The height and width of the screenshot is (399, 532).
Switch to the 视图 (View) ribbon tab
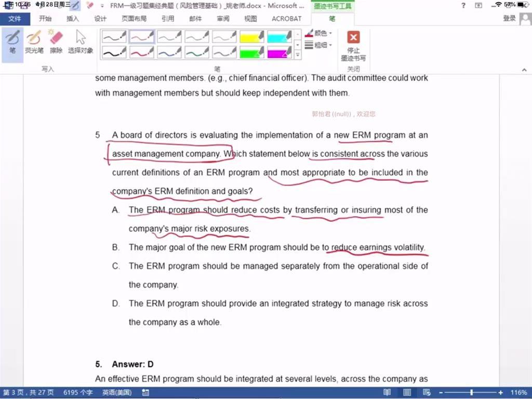click(x=250, y=19)
